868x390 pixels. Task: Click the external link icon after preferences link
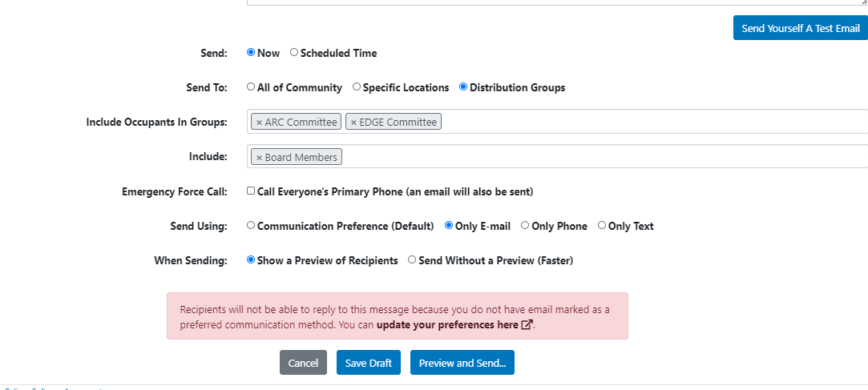[x=527, y=324]
